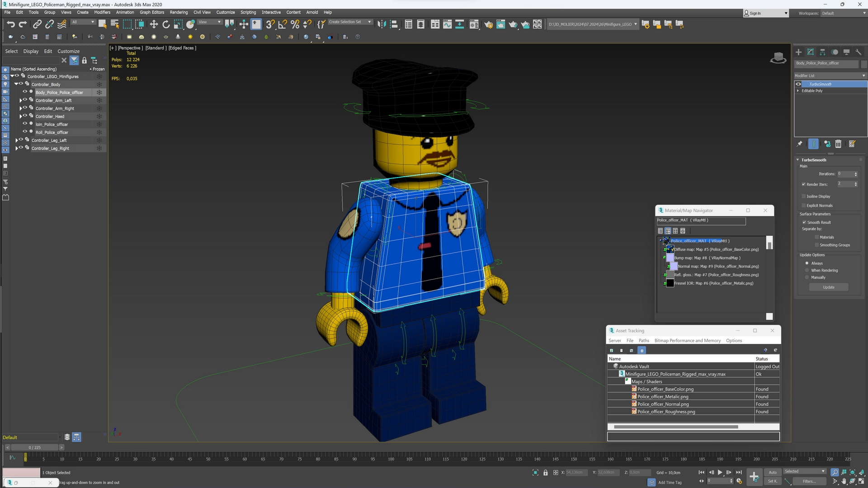The width and height of the screenshot is (868, 488).
Task: Click the Play Animation button
Action: point(720,472)
